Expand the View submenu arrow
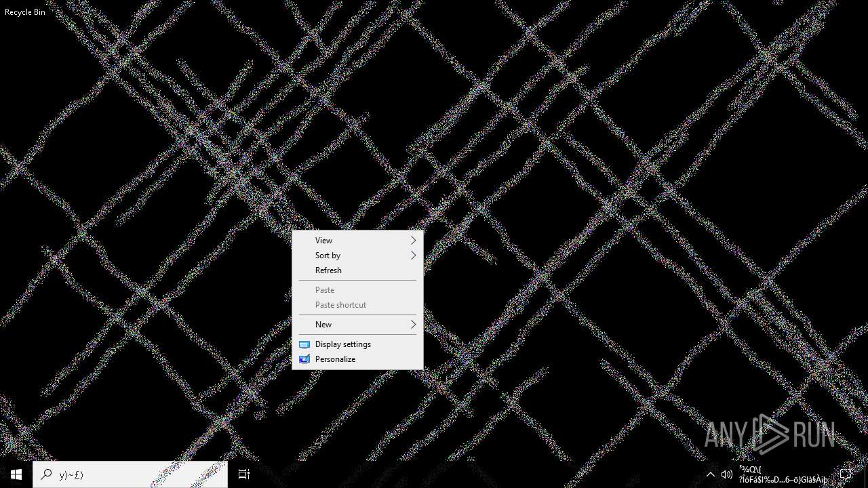Image resolution: width=868 pixels, height=488 pixels. click(x=413, y=241)
